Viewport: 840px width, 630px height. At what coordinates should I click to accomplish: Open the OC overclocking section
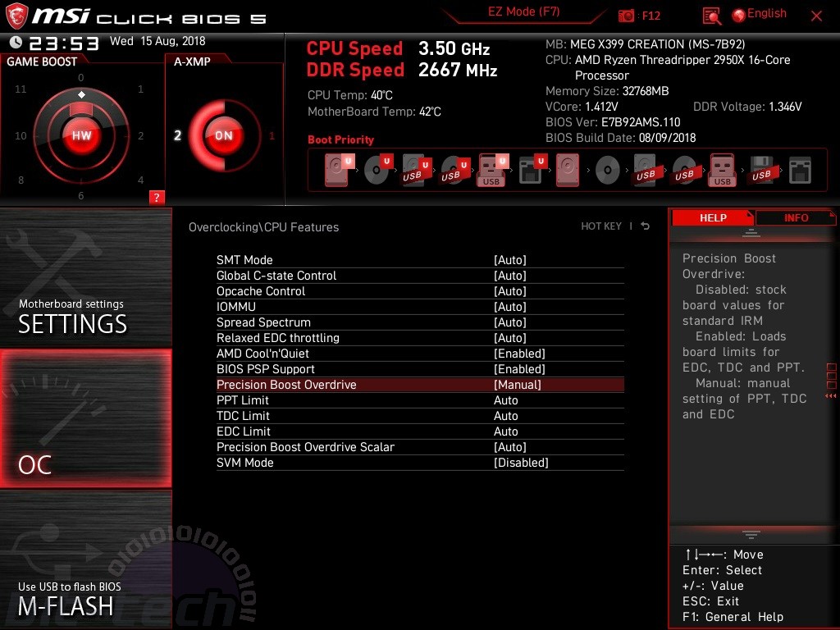85,418
